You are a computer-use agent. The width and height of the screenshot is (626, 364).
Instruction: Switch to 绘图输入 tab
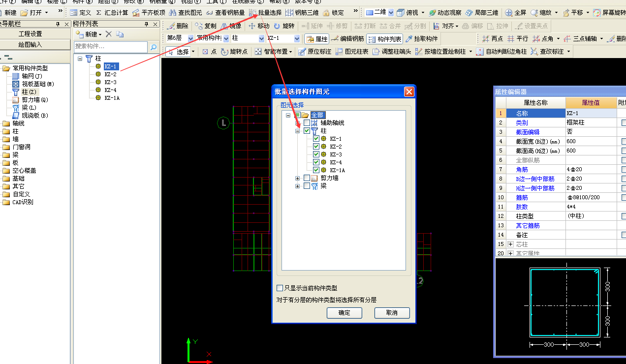click(31, 44)
